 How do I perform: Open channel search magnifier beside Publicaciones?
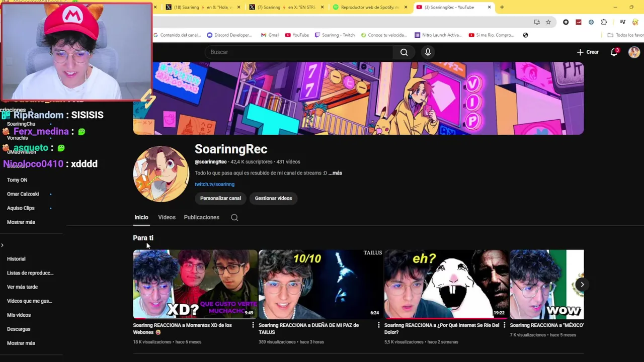click(x=234, y=217)
